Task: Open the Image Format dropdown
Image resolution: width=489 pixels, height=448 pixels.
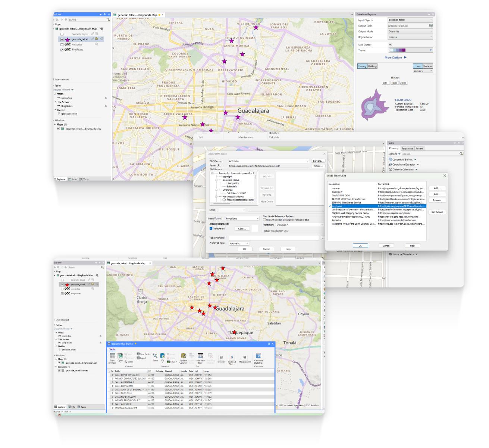Action: pos(257,218)
